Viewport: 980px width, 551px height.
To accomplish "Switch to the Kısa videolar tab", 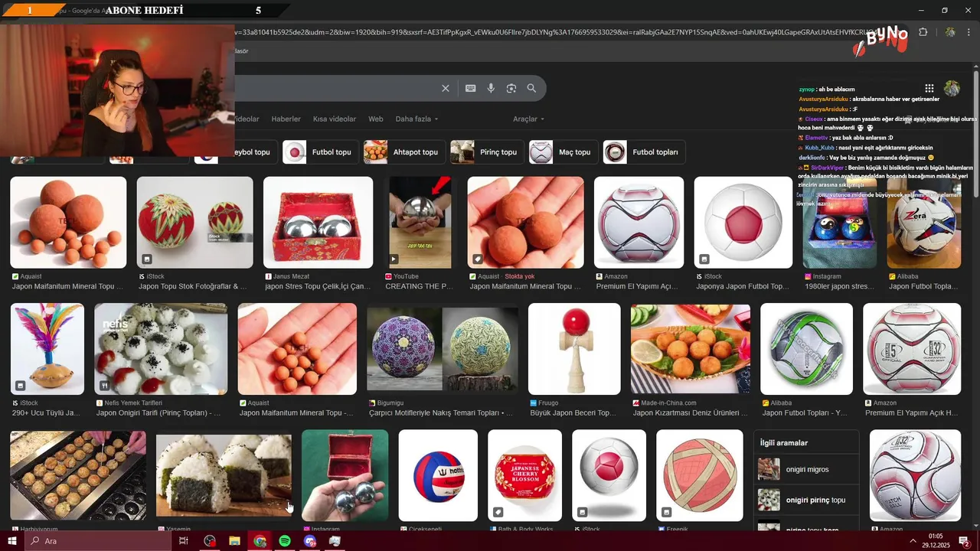I will point(335,119).
